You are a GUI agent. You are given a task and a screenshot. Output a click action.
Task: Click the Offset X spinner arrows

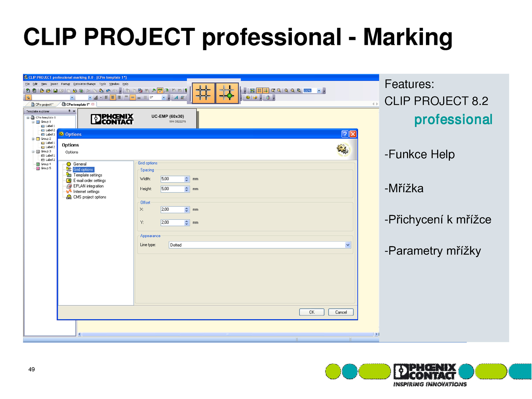point(187,209)
